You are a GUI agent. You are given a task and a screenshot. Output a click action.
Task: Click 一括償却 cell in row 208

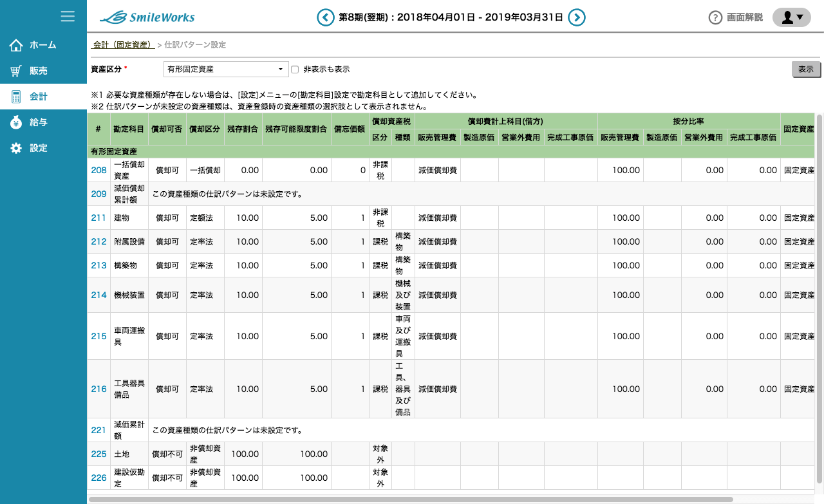coord(205,170)
